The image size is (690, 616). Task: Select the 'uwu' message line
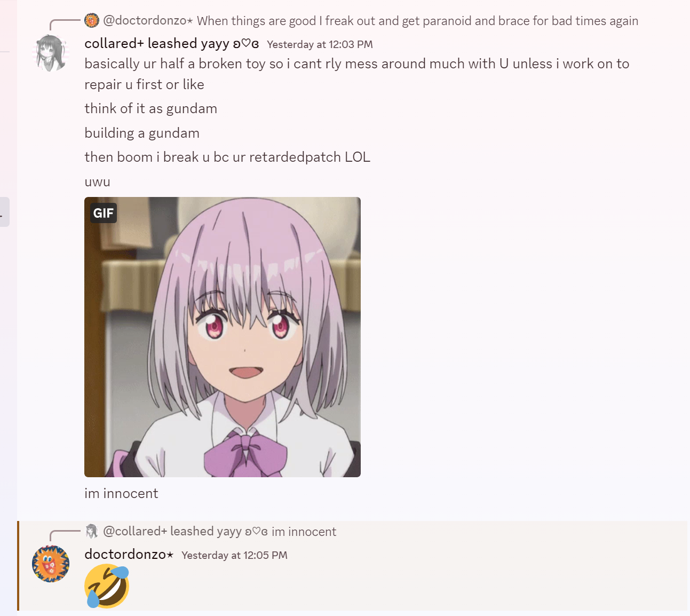[98, 182]
